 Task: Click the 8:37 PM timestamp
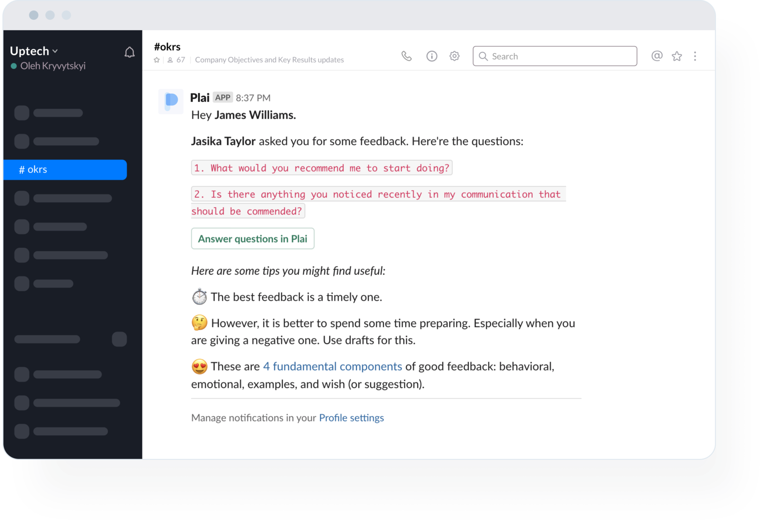point(253,98)
